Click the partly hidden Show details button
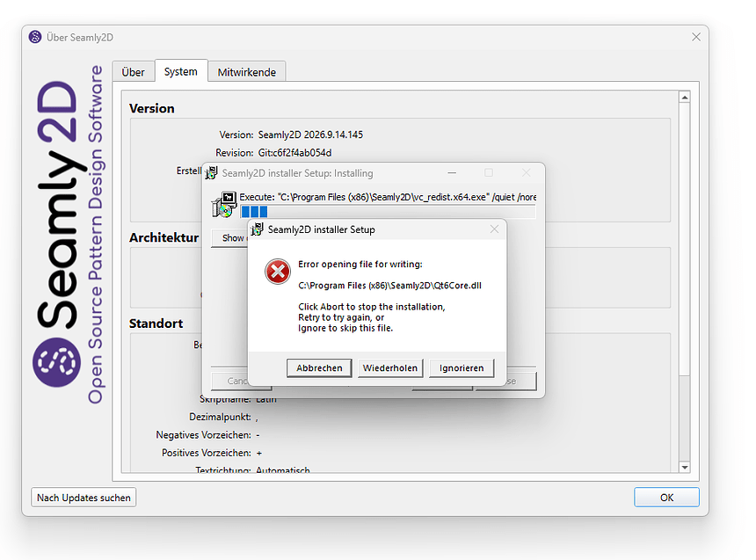The height and width of the screenshot is (560, 756). [229, 237]
